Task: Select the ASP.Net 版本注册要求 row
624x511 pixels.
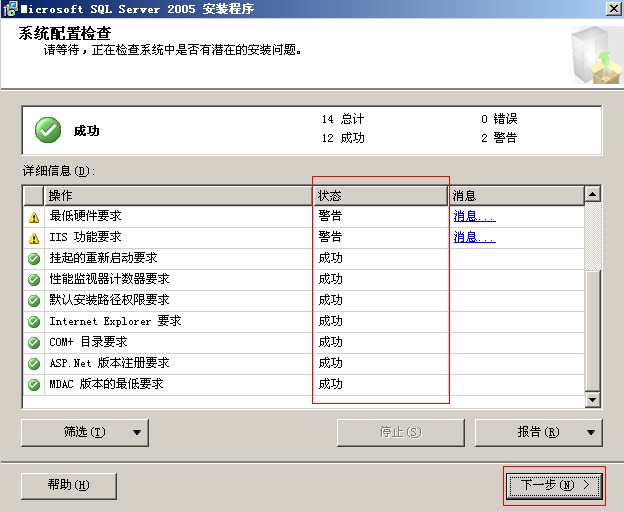Action: click(x=304, y=364)
